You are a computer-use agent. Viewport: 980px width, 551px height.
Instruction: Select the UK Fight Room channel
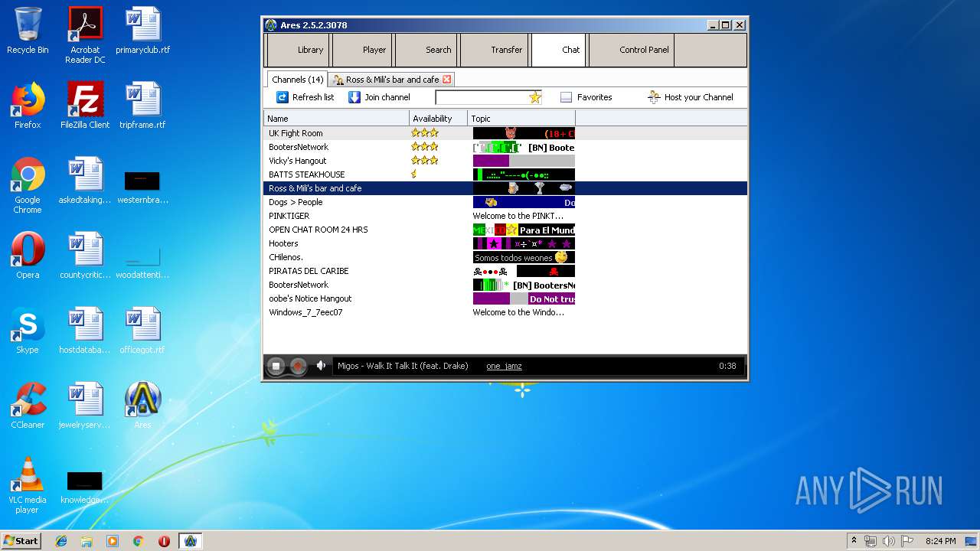coord(505,133)
